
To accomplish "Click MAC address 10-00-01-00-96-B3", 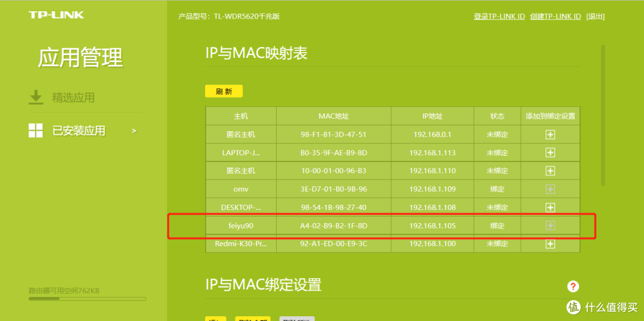I will pyautogui.click(x=333, y=171).
